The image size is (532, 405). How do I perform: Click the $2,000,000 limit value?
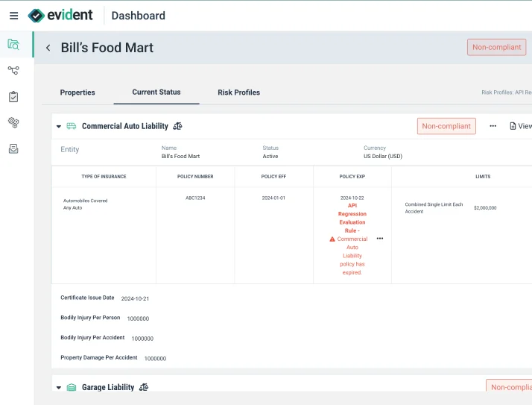[x=485, y=207]
